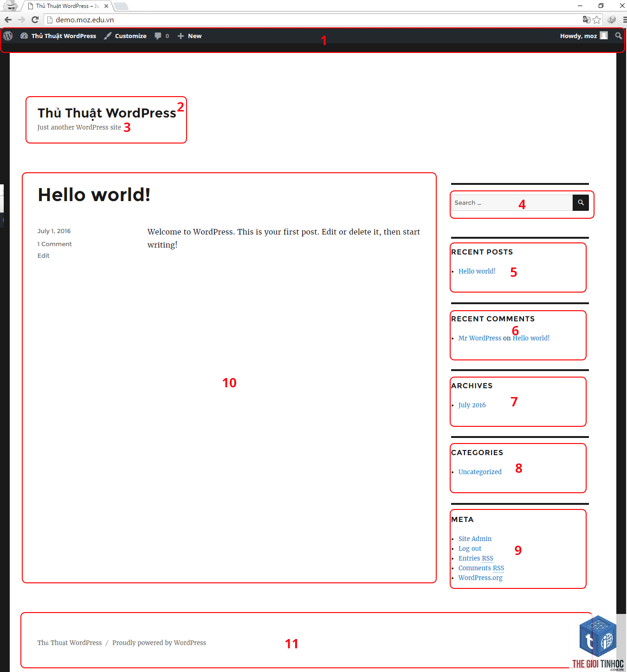Click the Recent Posts widget heading

point(482,252)
